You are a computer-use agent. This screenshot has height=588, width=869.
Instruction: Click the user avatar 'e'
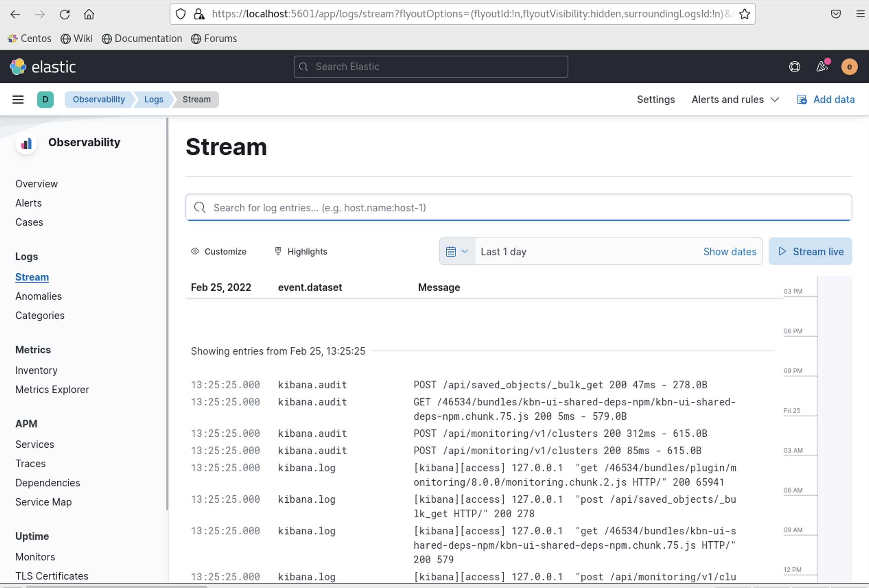(x=849, y=67)
